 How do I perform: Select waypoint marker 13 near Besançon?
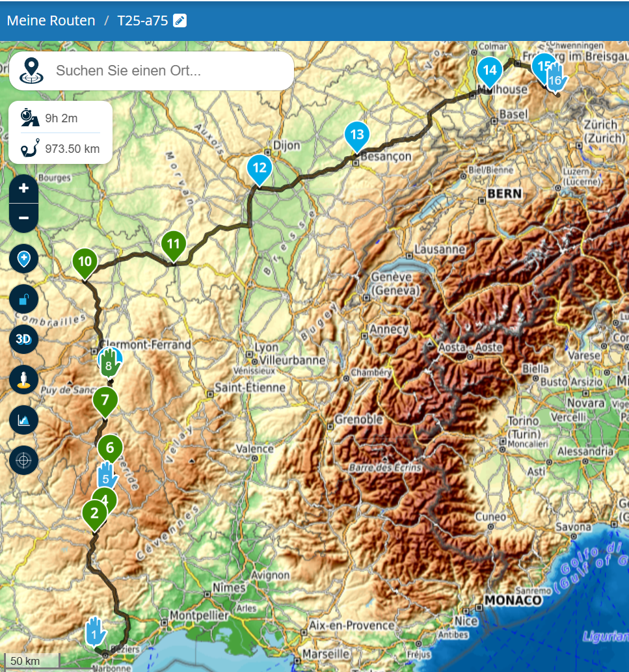click(x=356, y=135)
